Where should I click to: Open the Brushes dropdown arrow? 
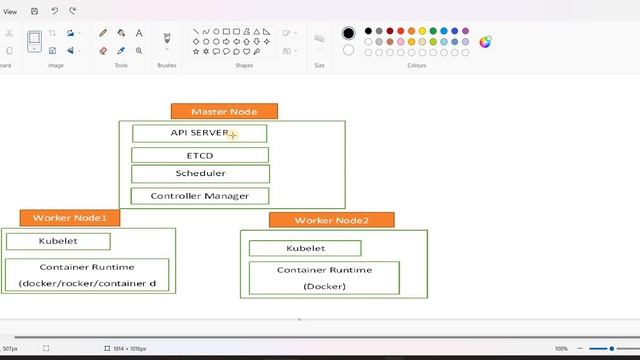tap(167, 49)
